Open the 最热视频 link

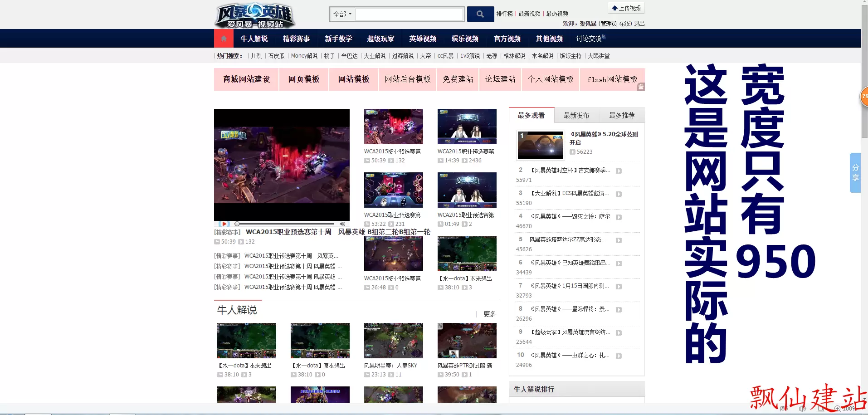pos(557,14)
